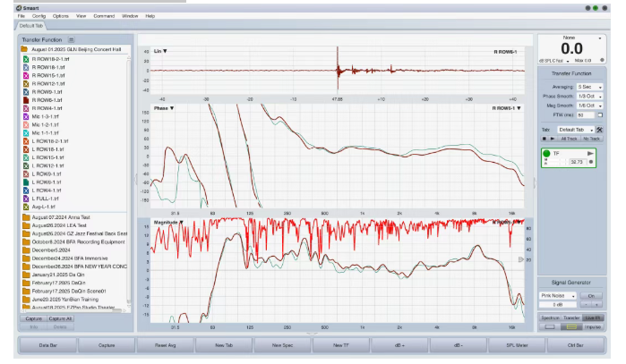Viewport: 626px width, 364px height.
Task: Open the Config menu
Action: [39, 16]
